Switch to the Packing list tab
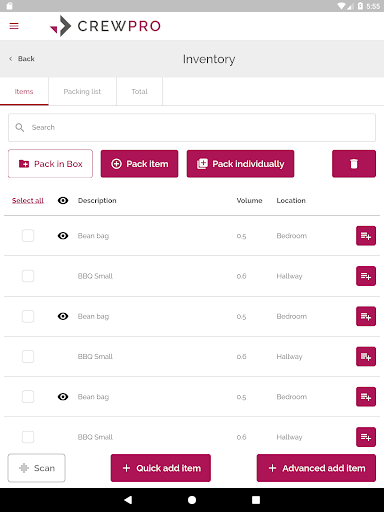 [x=82, y=91]
